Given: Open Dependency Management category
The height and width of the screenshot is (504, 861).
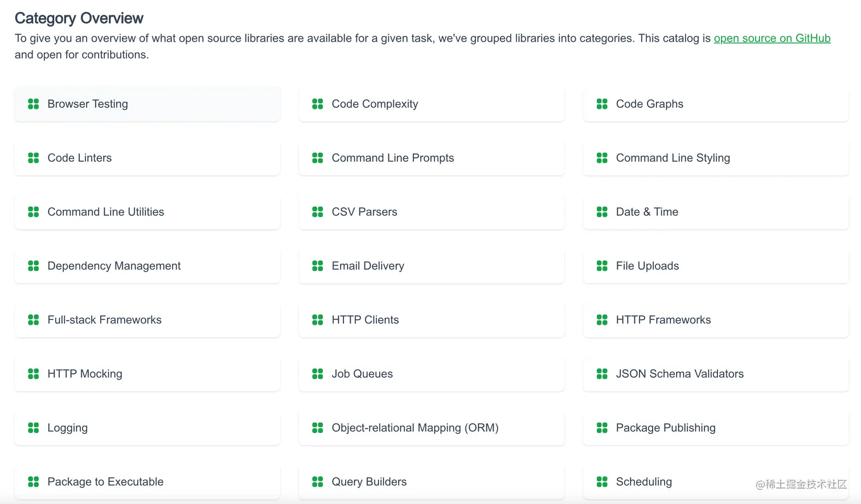Looking at the screenshot, I should 114,266.
